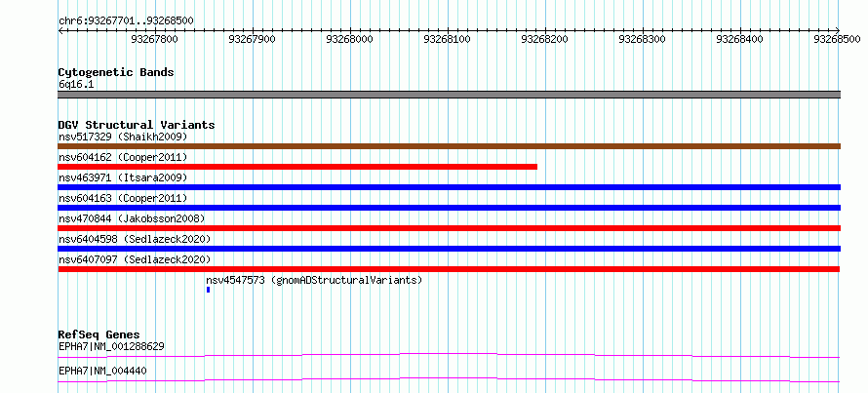868x393 pixels.
Task: Click the EPHA7|NM_001288629 gene label
Action: click(111, 346)
